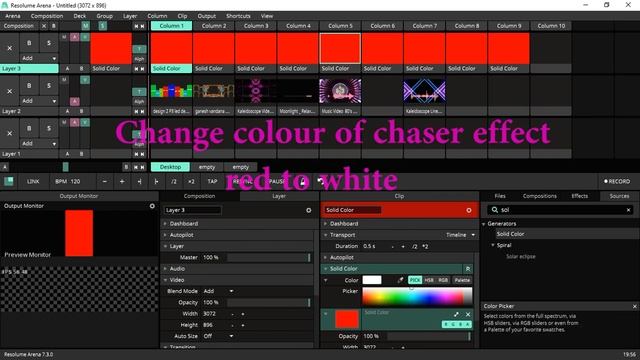Toggle the PICK color mode
Screen dimensions: 640x360
415,280
